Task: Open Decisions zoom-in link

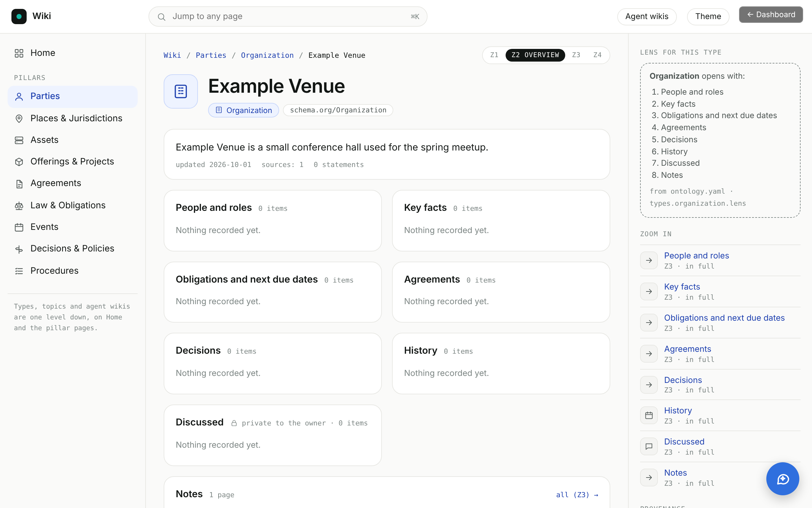Action: point(683,380)
